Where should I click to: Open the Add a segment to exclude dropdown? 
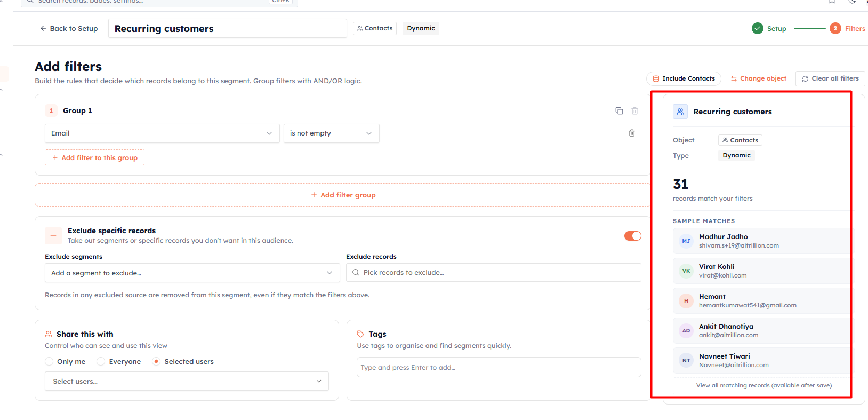tap(192, 273)
